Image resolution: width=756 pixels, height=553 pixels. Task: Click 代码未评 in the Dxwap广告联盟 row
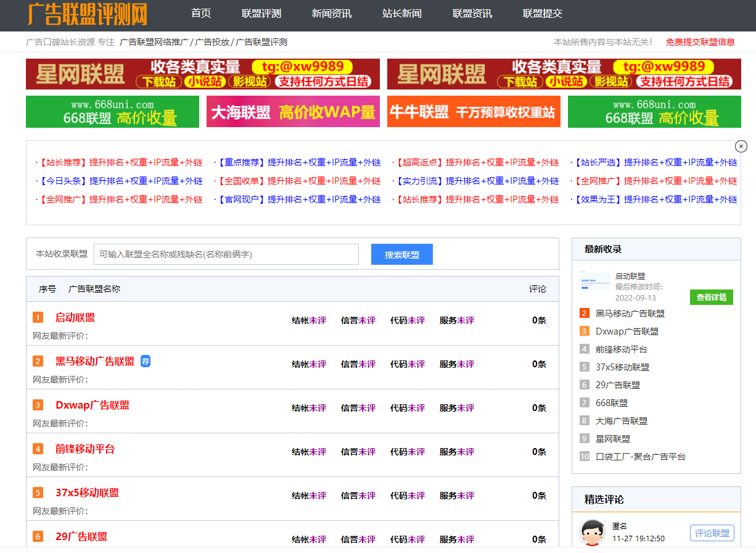[x=408, y=408]
